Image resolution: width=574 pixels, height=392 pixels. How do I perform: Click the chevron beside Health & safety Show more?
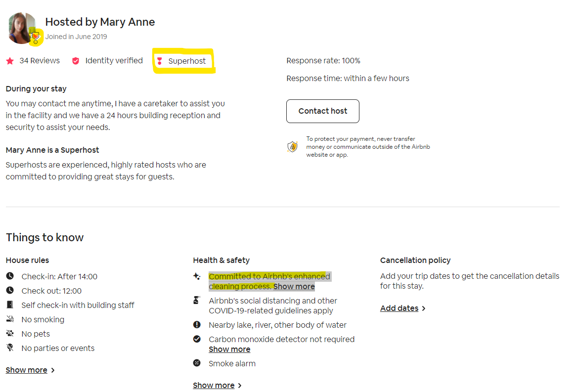[240, 386]
